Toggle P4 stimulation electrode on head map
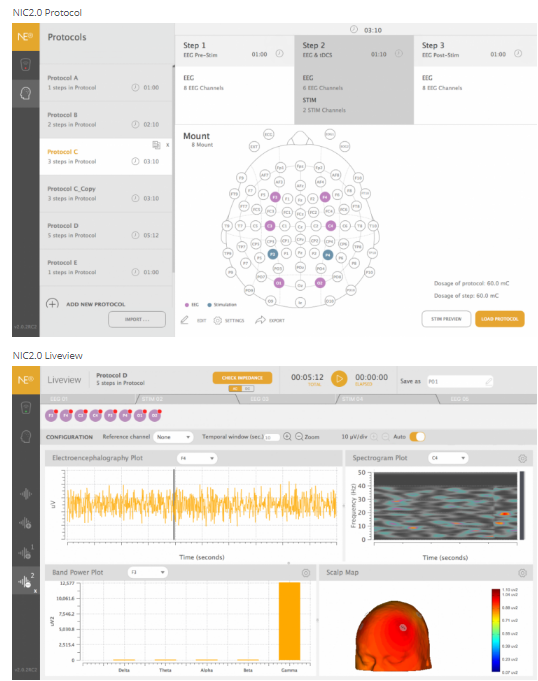The image size is (538, 681). pos(328,255)
